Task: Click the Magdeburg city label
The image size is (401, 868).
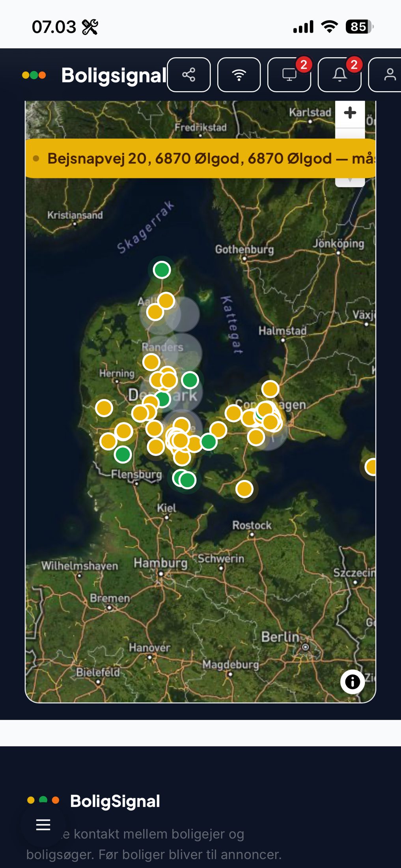Action: click(231, 665)
